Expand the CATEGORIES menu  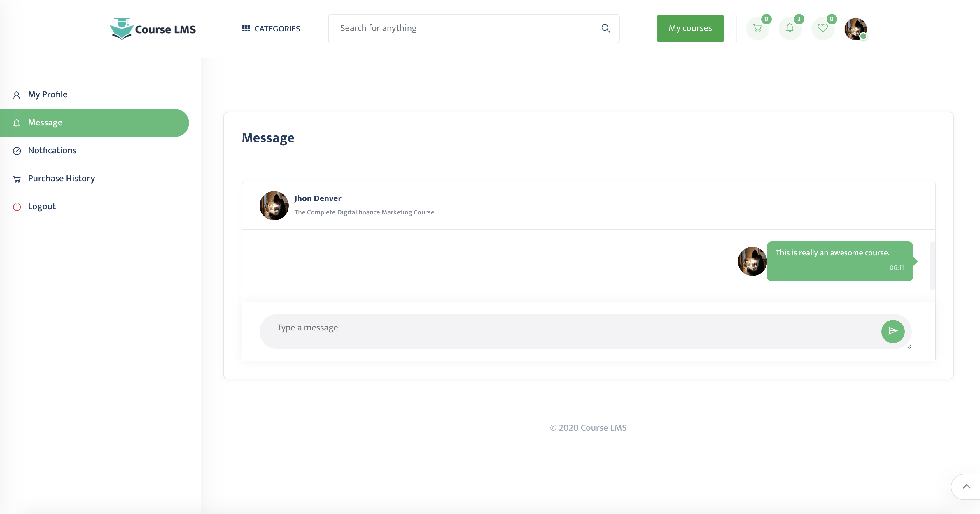coord(277,29)
